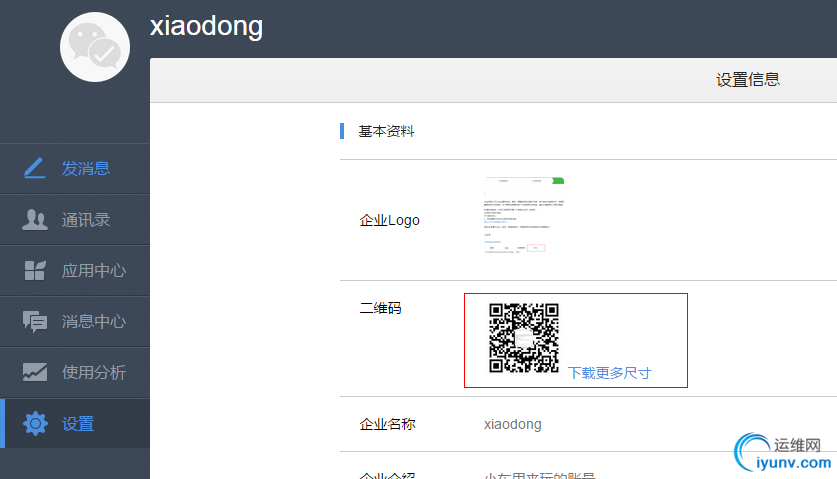Screen dimensions: 837x479
Task: Select the 设置 sidebar item
Action: click(75, 423)
